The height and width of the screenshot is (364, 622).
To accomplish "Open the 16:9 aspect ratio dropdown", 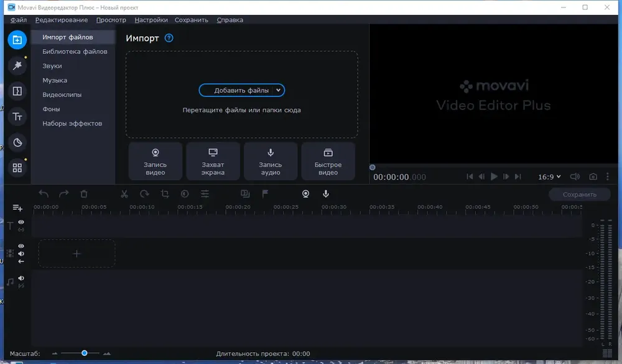I will tap(549, 176).
